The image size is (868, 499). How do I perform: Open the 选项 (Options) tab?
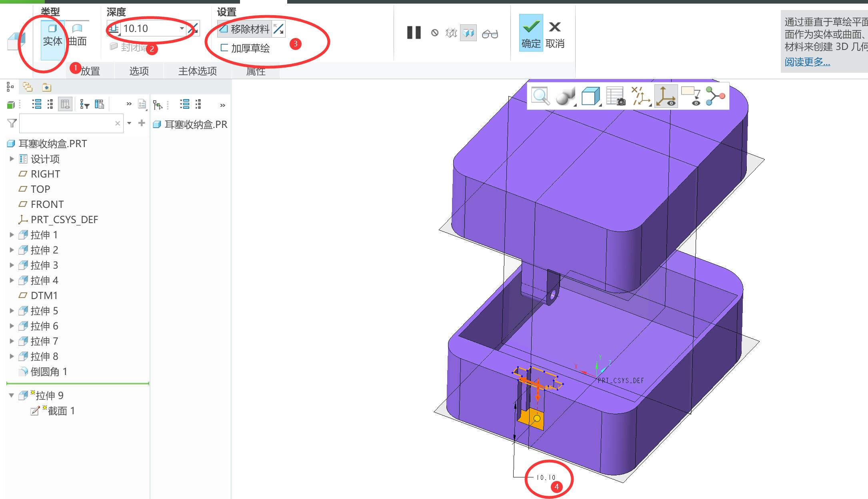pos(139,71)
